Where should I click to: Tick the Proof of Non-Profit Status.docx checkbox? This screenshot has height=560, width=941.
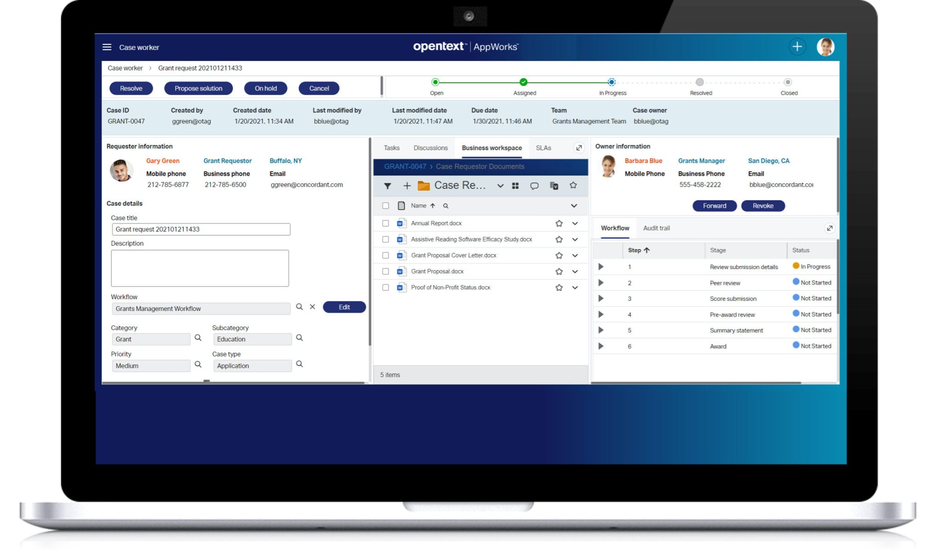point(385,288)
